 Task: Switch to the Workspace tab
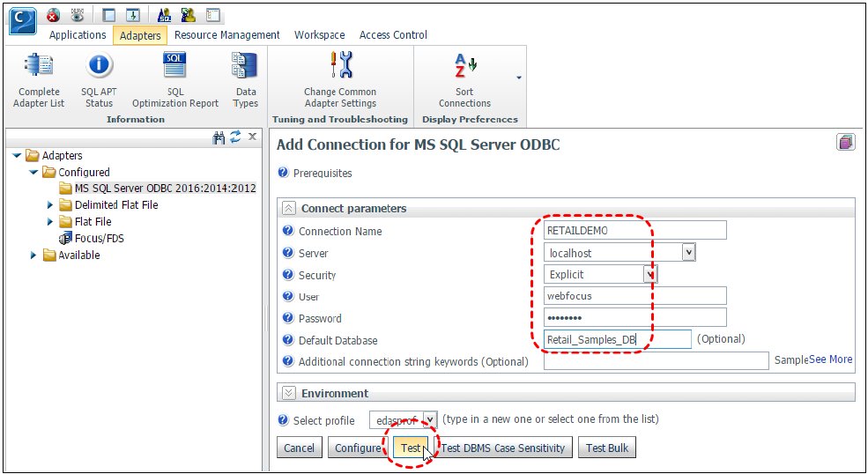[x=319, y=35]
